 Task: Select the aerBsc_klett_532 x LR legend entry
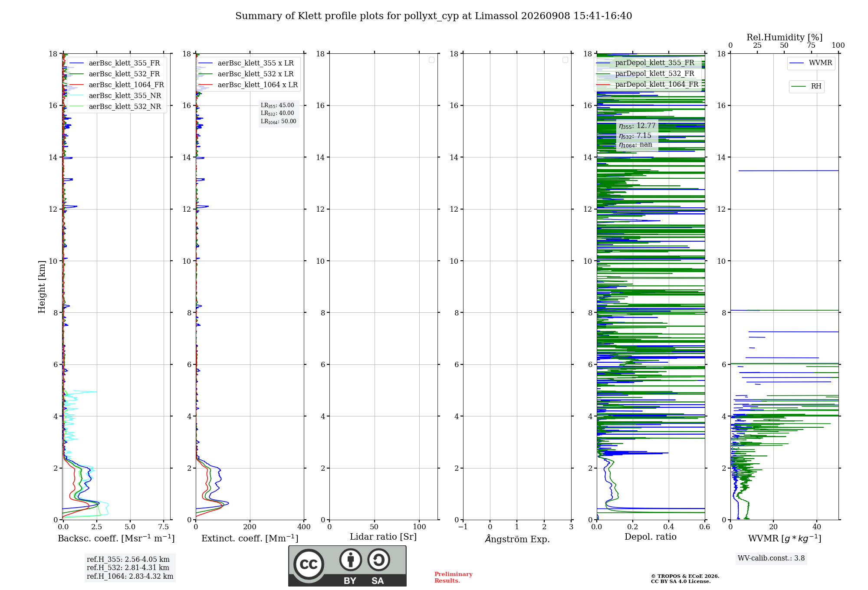(246, 74)
